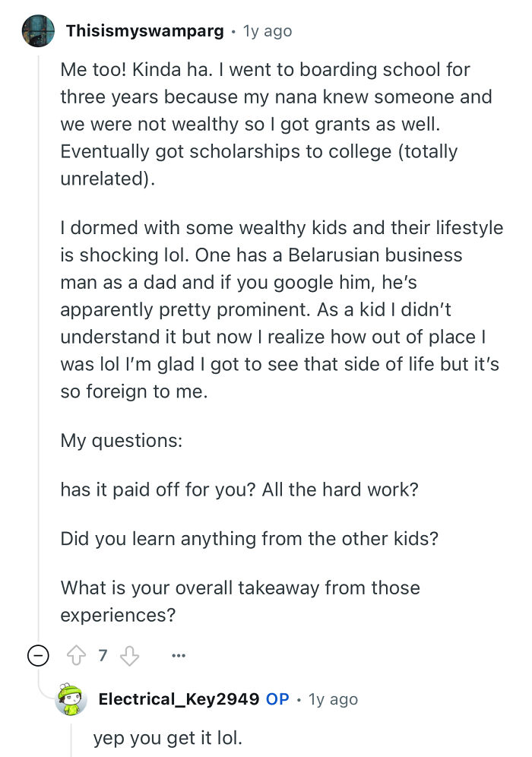Click the vote count showing 7
This screenshot has height=757, width=532.
[103, 654]
